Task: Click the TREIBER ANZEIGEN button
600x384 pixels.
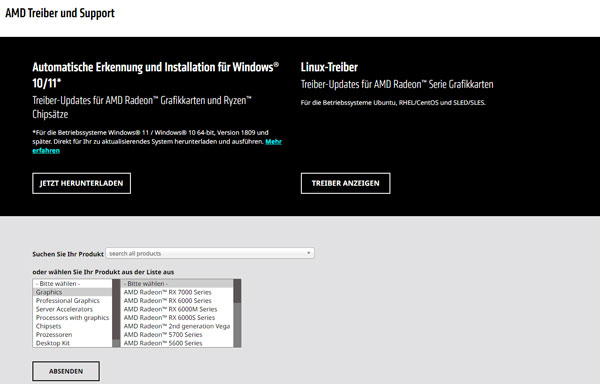Action: point(346,183)
